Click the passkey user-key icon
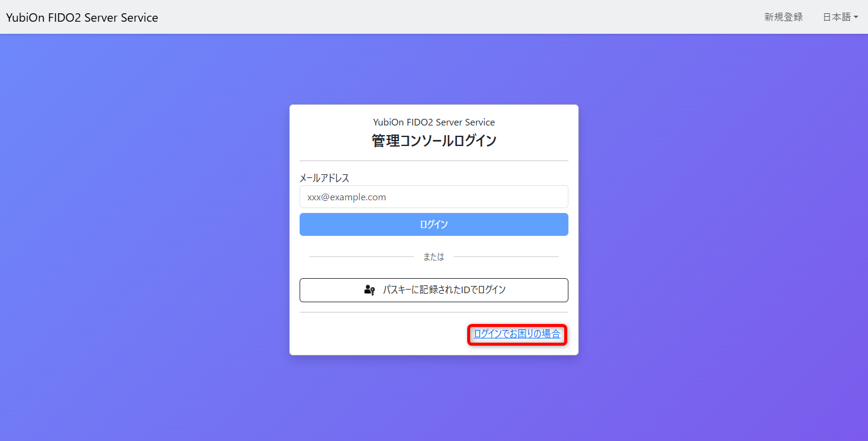Screen dimensions: 868x441 tap(370, 290)
